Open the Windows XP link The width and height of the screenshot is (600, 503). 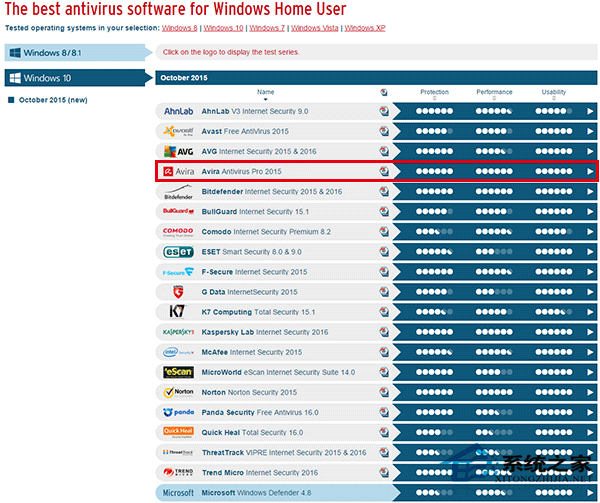tap(365, 28)
